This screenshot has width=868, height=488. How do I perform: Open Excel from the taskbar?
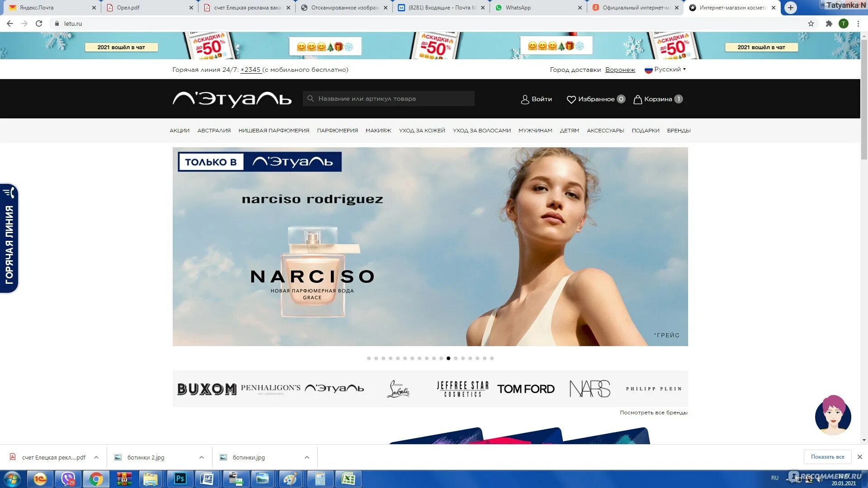tap(348, 479)
